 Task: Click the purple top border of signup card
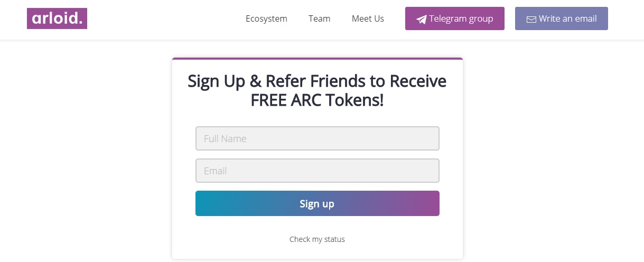317,59
